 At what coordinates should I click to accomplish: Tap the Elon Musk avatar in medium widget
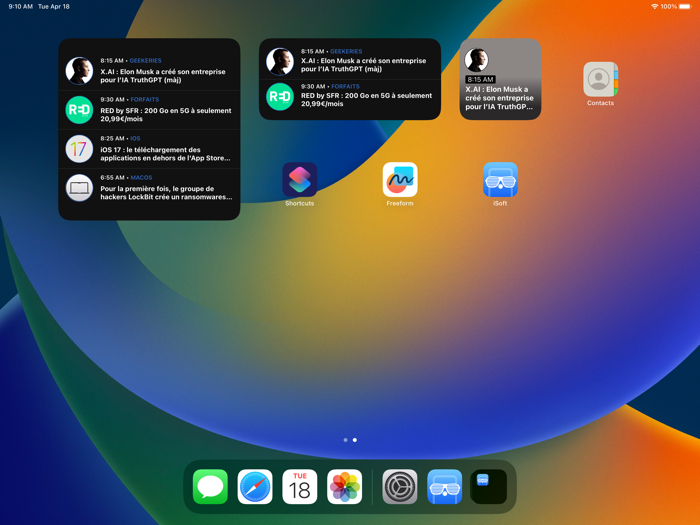pos(280,61)
